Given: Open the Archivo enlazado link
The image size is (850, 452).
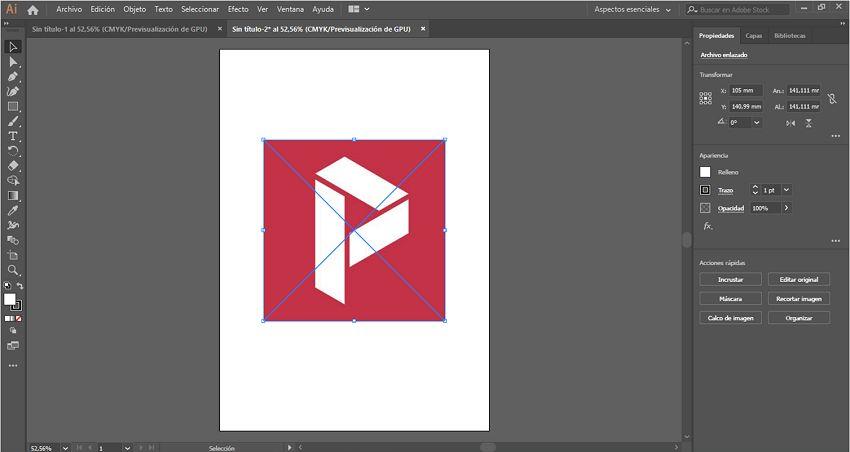Looking at the screenshot, I should point(724,55).
